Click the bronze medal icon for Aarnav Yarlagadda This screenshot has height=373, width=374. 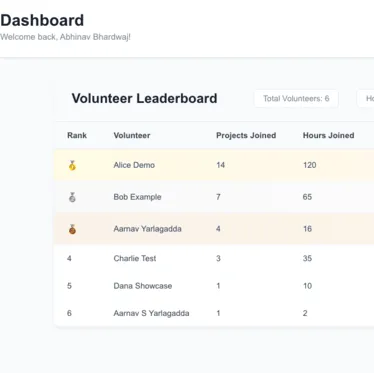(x=72, y=229)
